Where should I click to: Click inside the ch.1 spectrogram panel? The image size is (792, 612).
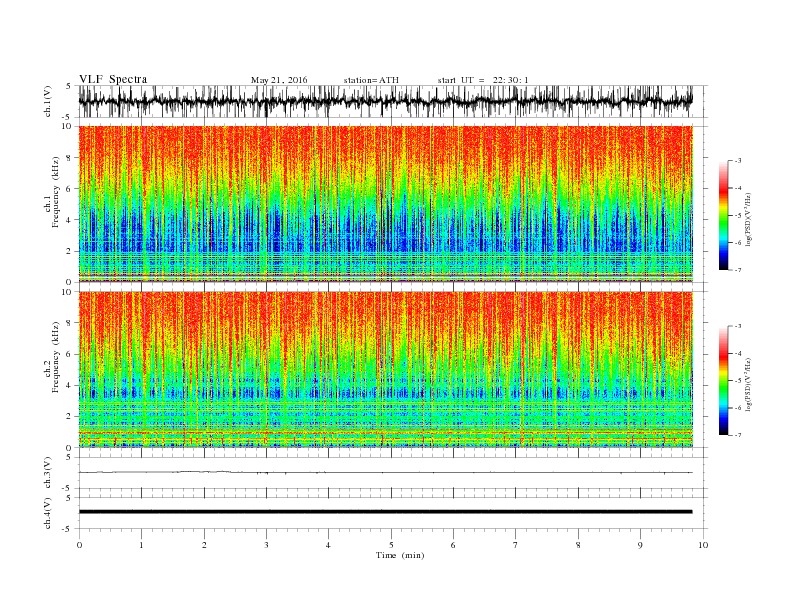click(385, 204)
